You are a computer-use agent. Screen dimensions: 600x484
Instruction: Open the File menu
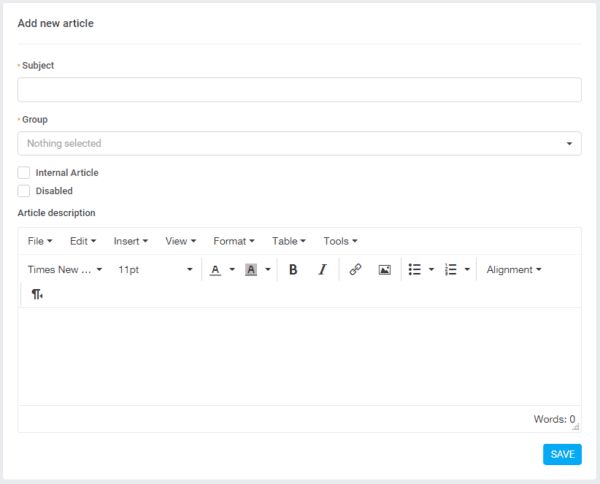40,241
